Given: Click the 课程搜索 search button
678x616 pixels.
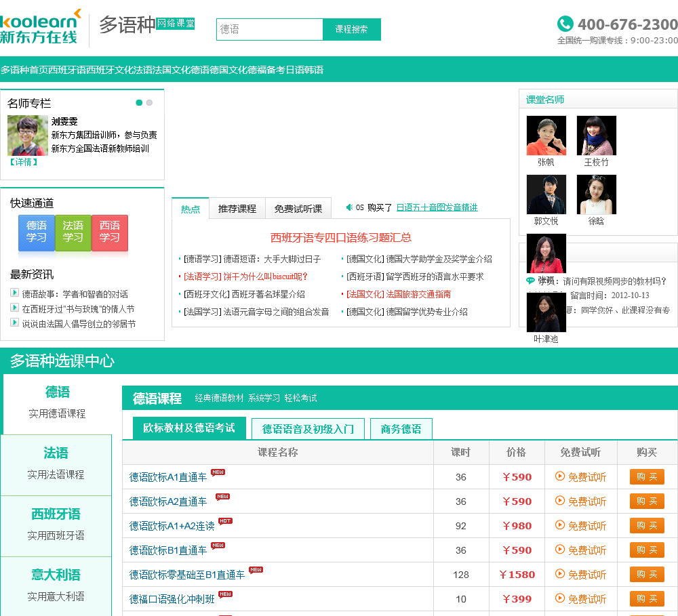Looking at the screenshot, I should (x=351, y=29).
